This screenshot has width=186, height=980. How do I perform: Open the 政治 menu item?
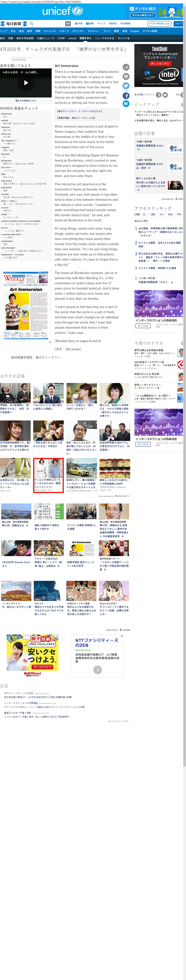(21, 31)
